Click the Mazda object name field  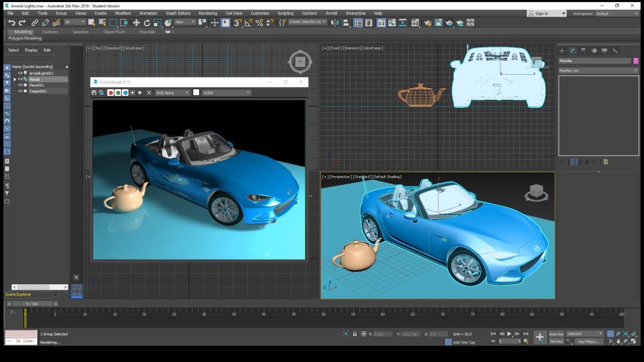point(595,61)
